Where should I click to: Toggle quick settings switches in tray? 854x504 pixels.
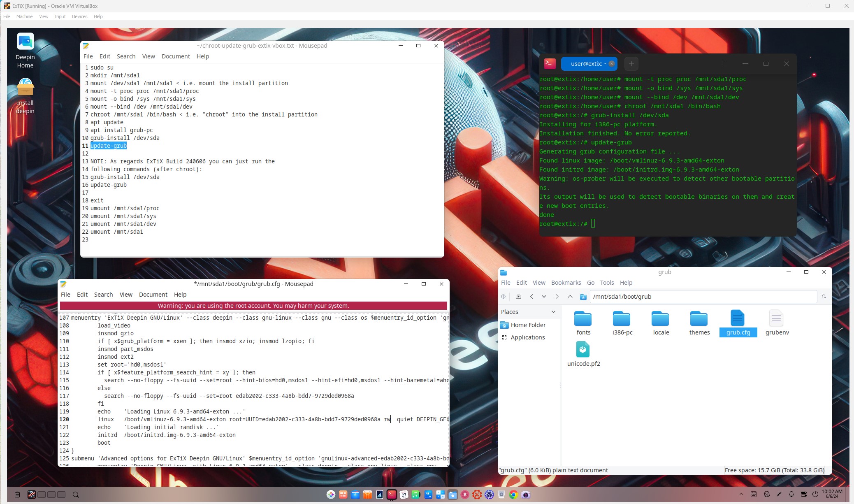(x=803, y=494)
